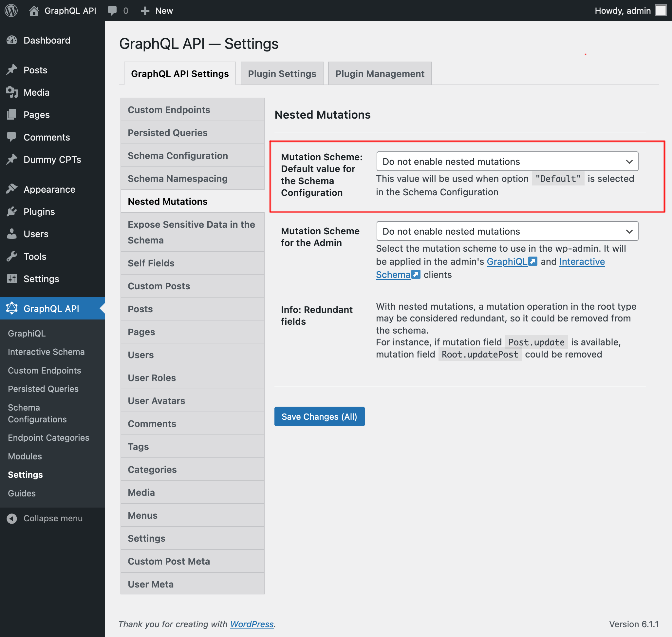Select Custom Post Meta settings section
This screenshot has width=672, height=637.
(193, 561)
